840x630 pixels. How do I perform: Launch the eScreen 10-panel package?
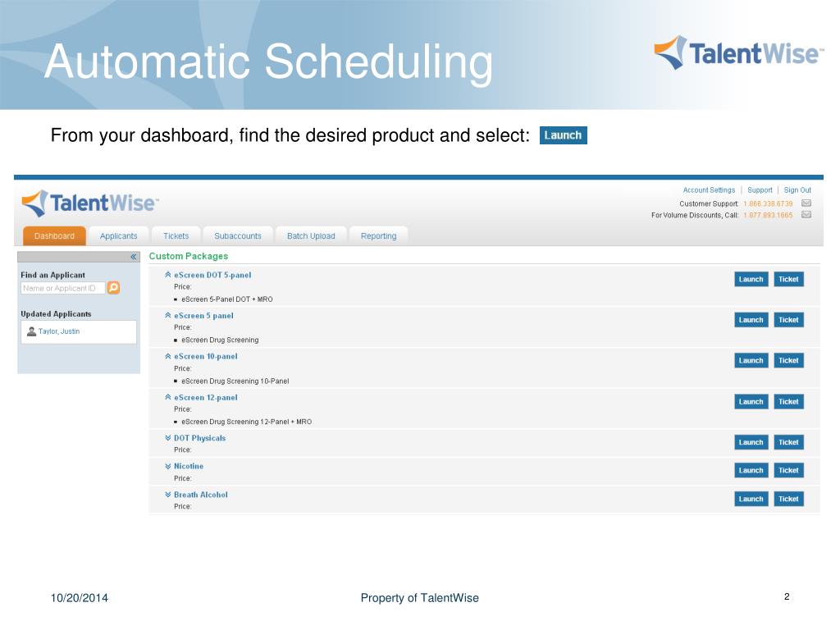tap(751, 361)
